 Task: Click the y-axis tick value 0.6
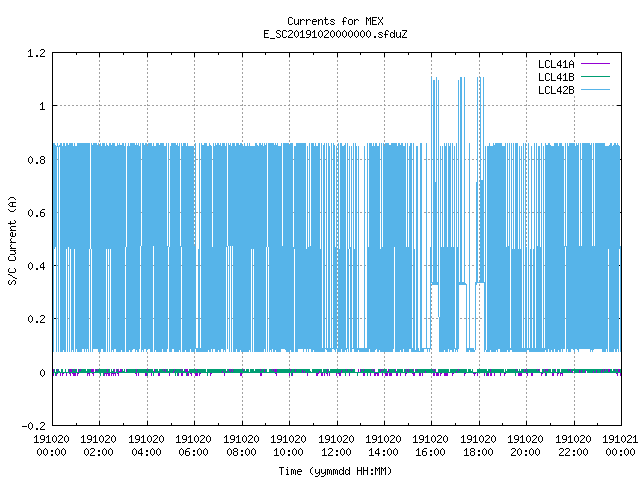pos(36,213)
